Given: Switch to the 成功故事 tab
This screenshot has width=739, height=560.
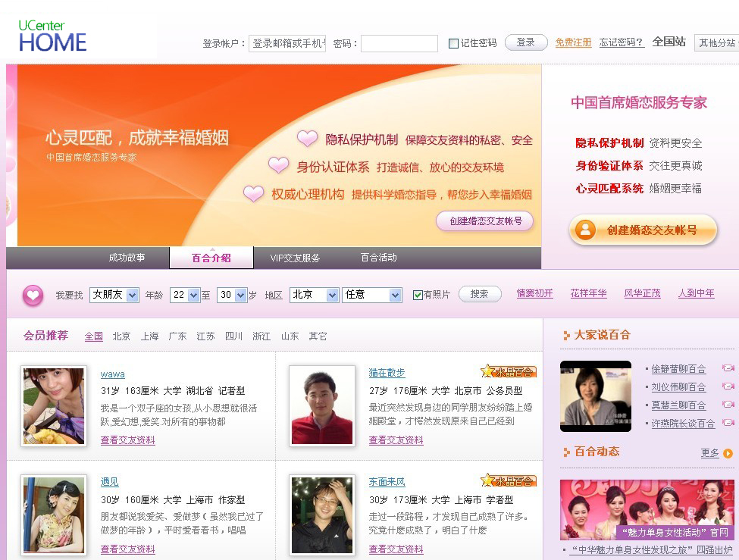Looking at the screenshot, I should pyautogui.click(x=127, y=258).
